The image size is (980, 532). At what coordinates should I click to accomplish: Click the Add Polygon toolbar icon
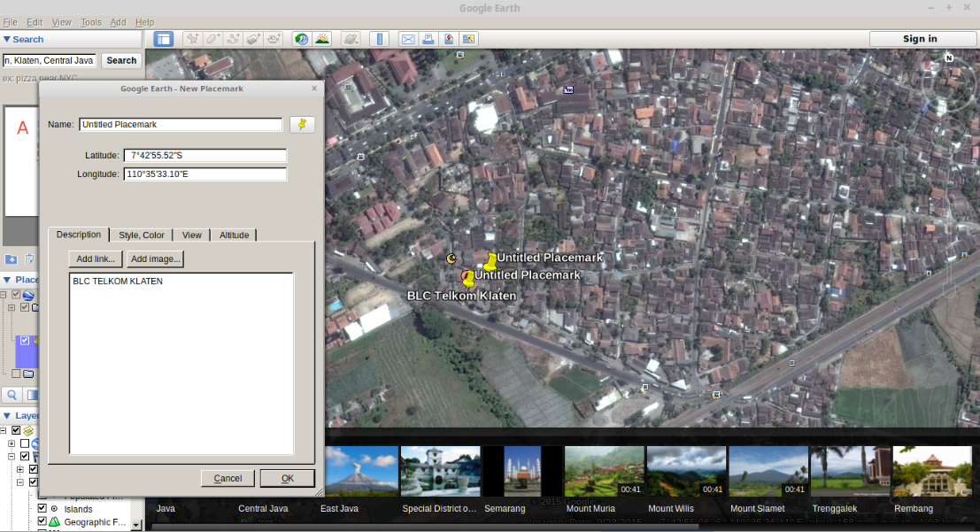pyautogui.click(x=212, y=39)
